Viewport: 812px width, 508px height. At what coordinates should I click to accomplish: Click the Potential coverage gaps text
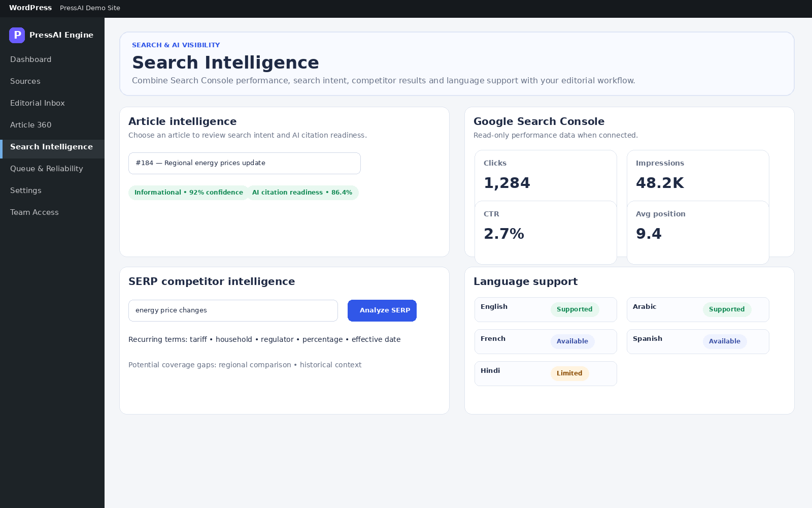point(245,365)
